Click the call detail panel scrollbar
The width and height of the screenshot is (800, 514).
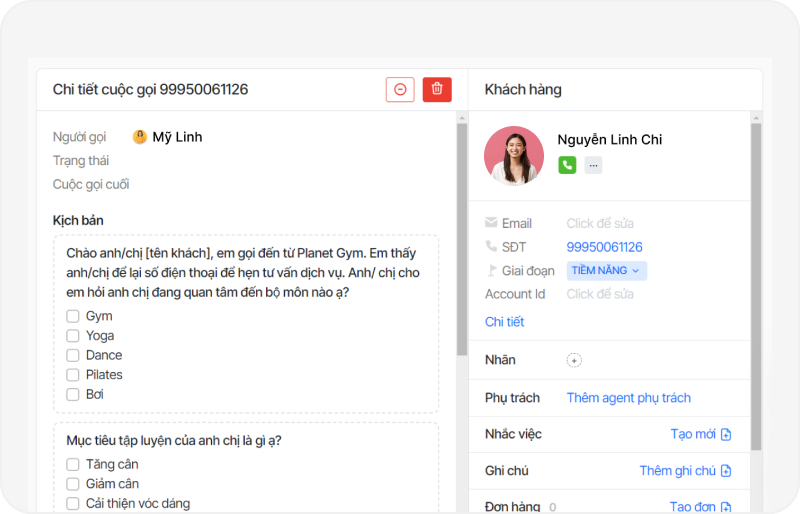[x=461, y=240]
